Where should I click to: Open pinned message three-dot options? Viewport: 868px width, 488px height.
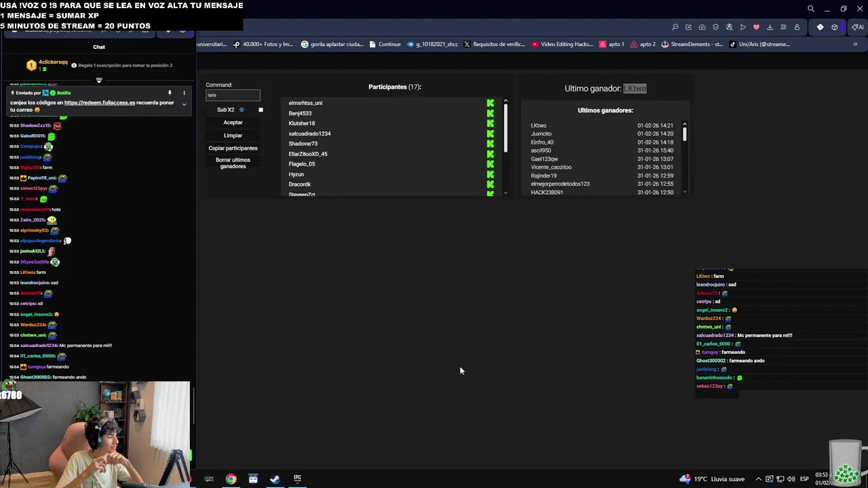pyautogui.click(x=184, y=93)
